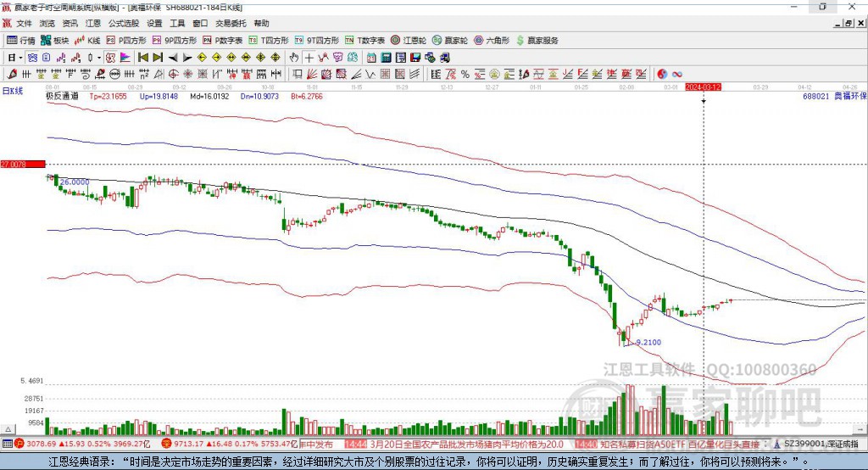Open the 板块 sector view
Viewport: 868px width, 470px height.
point(55,41)
